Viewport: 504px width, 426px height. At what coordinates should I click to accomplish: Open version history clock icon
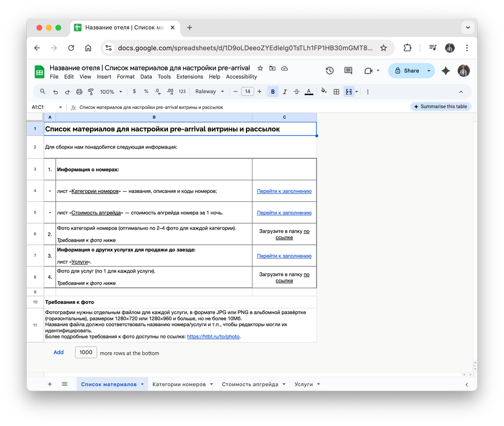329,71
